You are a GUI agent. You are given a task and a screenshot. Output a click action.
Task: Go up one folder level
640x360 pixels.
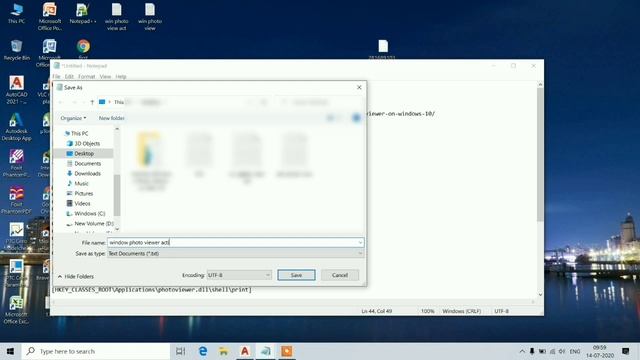(x=92, y=102)
